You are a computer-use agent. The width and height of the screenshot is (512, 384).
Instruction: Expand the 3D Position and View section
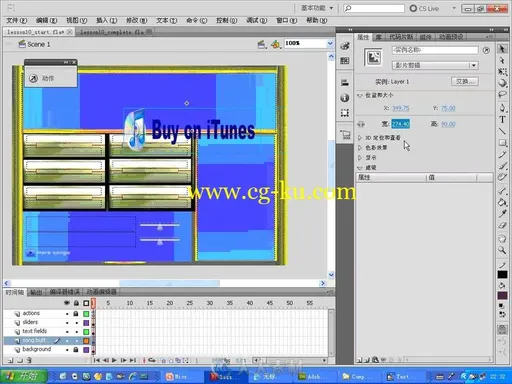point(360,137)
